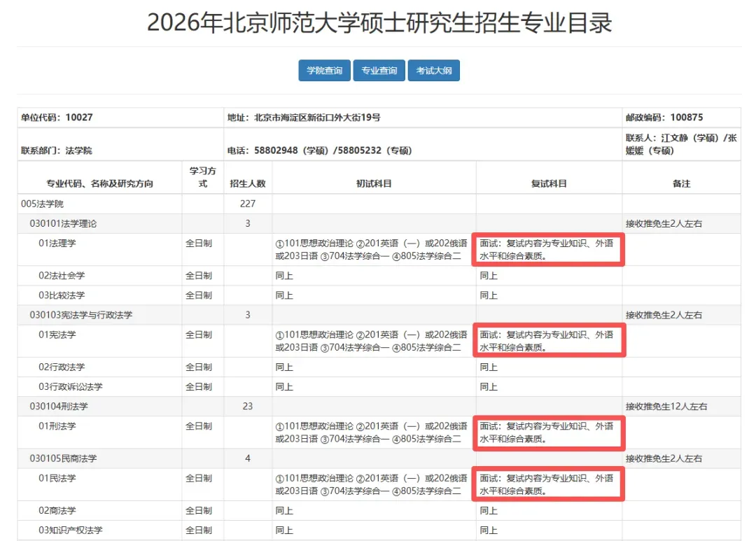This screenshot has width=756, height=541.
Task: Select enrollment number 4 for 民商法学
Action: coord(248,458)
